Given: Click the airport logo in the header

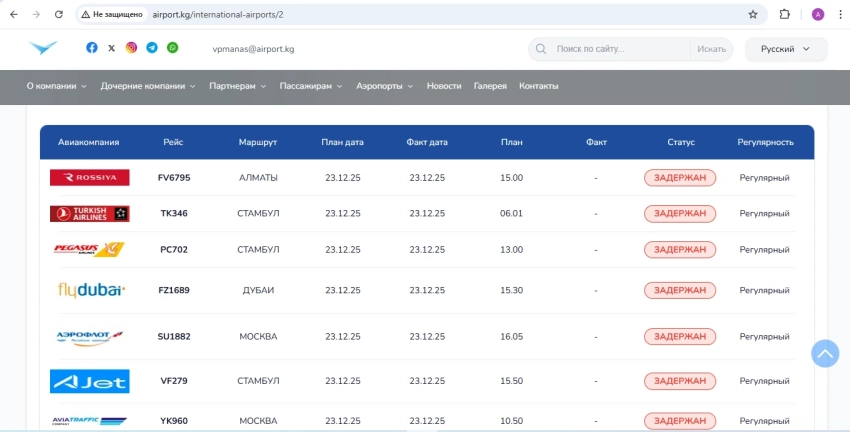Looking at the screenshot, I should click(44, 48).
